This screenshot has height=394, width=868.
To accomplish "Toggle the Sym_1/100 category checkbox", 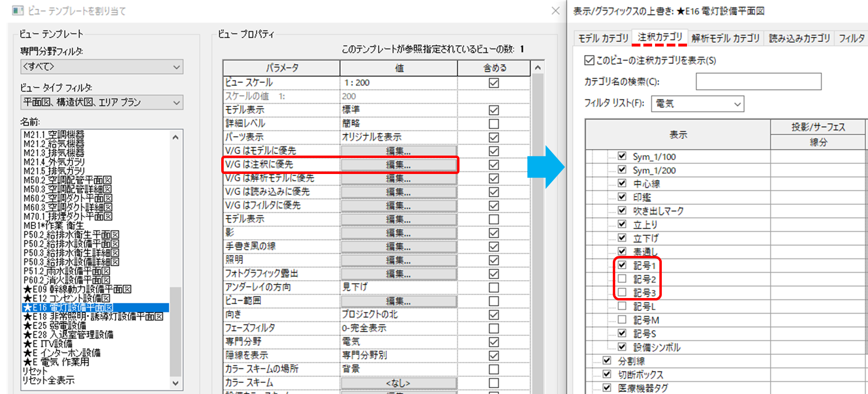I will tap(622, 156).
